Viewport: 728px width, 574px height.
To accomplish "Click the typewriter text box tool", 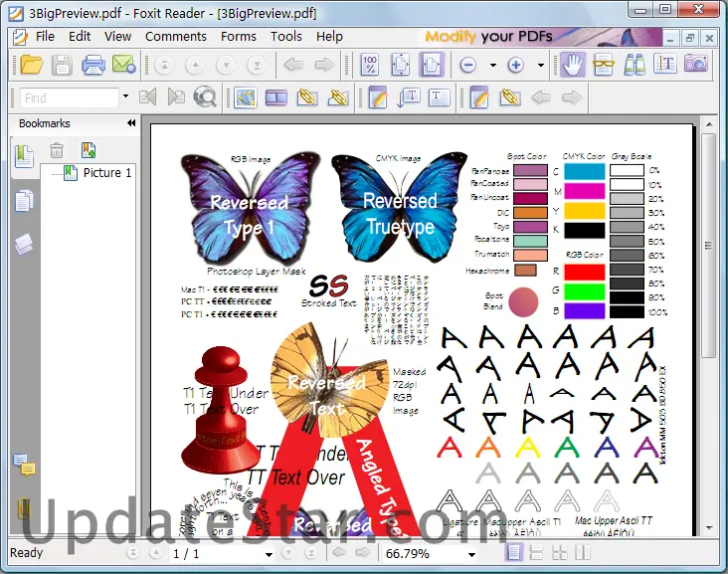I will (x=440, y=97).
